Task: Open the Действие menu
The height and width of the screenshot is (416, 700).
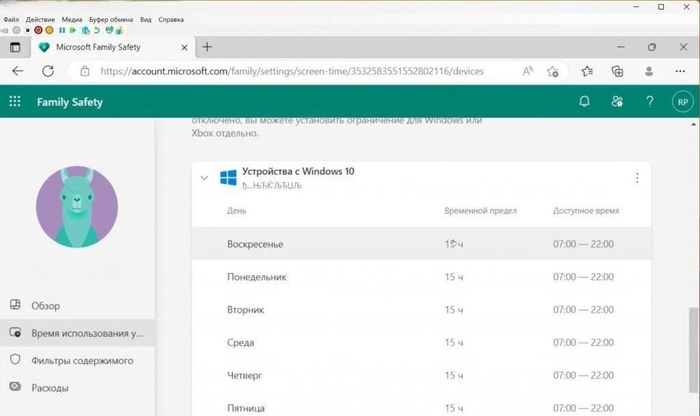Action: coord(40,19)
